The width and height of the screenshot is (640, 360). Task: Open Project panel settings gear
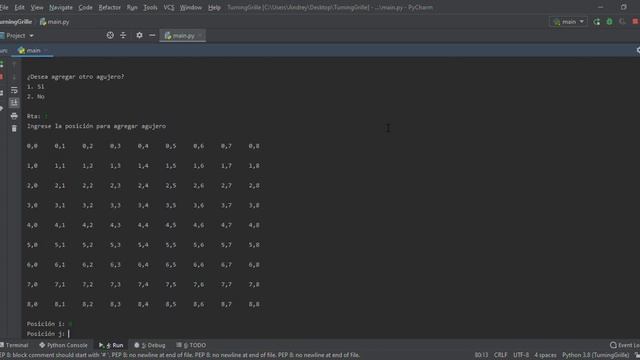click(139, 36)
